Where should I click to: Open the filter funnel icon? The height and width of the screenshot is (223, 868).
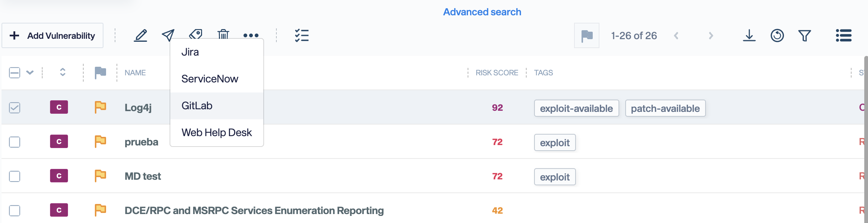805,35
